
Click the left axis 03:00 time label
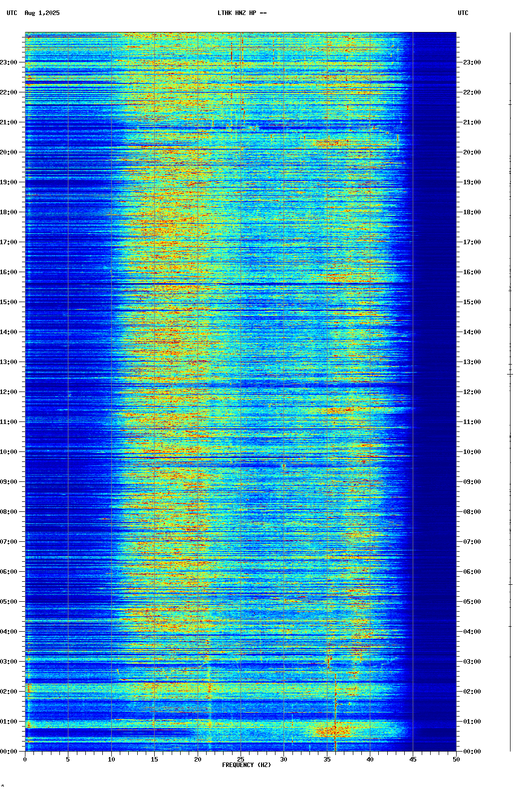tap(8, 662)
